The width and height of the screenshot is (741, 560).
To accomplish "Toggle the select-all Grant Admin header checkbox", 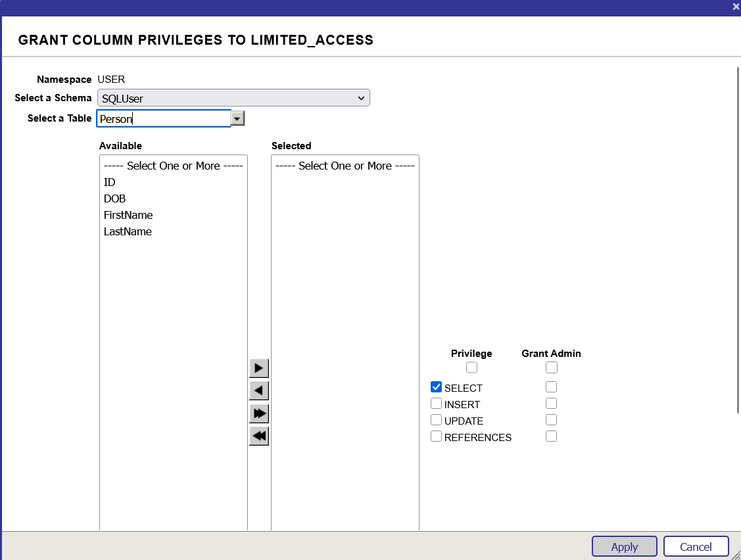I will pyautogui.click(x=551, y=367).
